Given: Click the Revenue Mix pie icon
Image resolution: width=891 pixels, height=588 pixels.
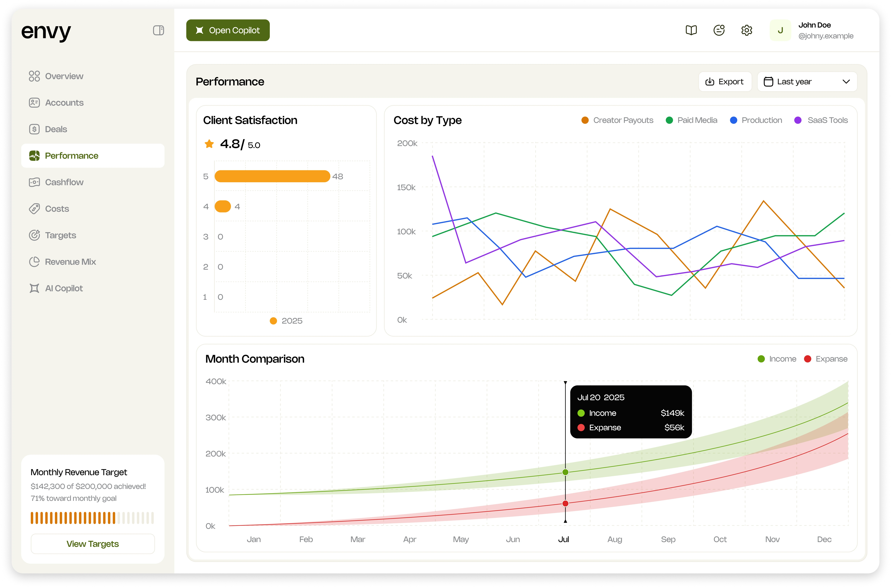Looking at the screenshot, I should [x=34, y=262].
